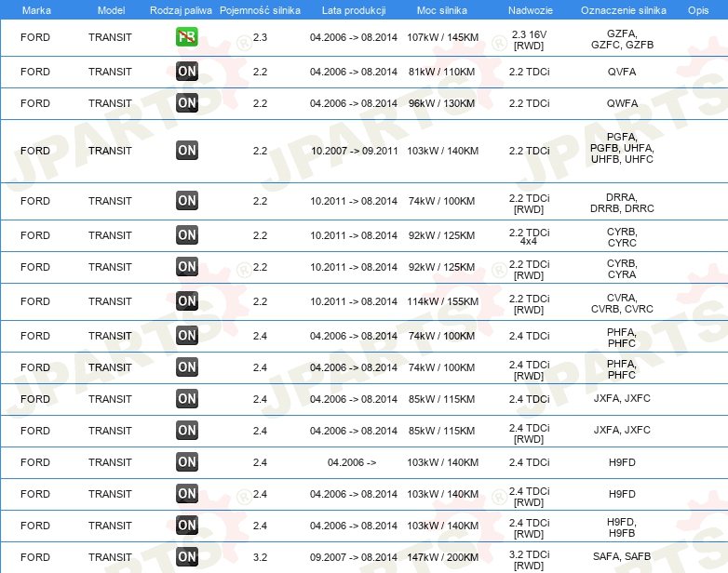Click the GZFA, GZFC, GZFB engine codes
Viewport: 728px width, 573px height.
622,39
